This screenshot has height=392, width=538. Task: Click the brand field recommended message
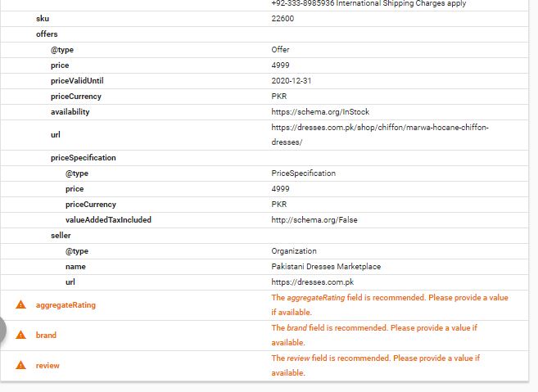tap(374, 335)
